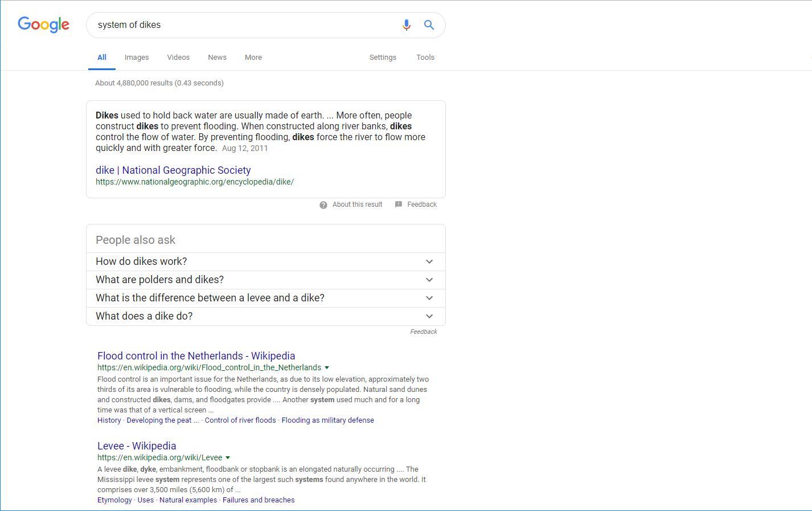
Task: Open the More search categories menu
Action: tap(253, 58)
